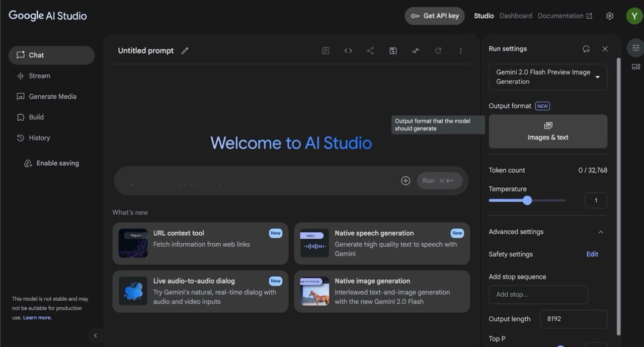Click the speech waveform thumbnail
Image resolution: width=644 pixels, height=347 pixels.
(314, 244)
